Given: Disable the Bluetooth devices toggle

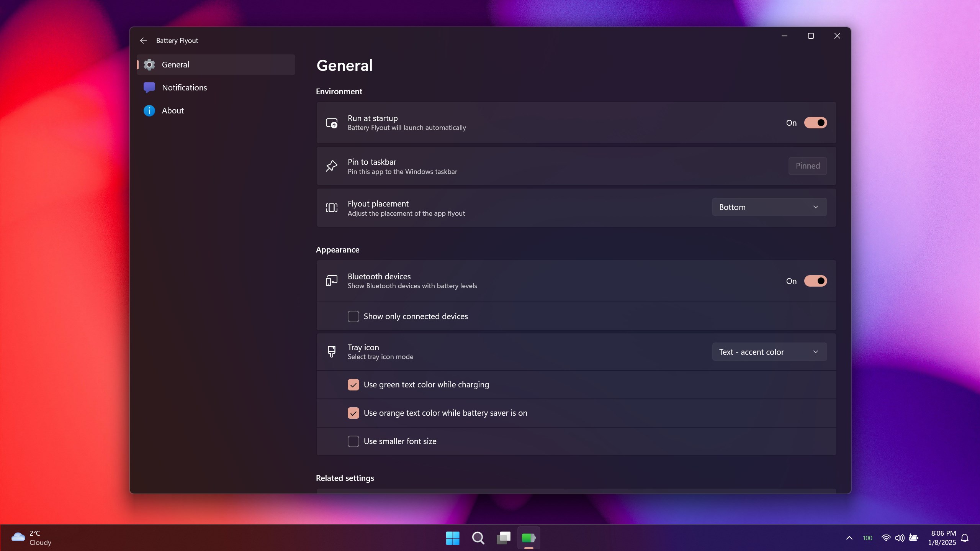Looking at the screenshot, I should pyautogui.click(x=815, y=281).
